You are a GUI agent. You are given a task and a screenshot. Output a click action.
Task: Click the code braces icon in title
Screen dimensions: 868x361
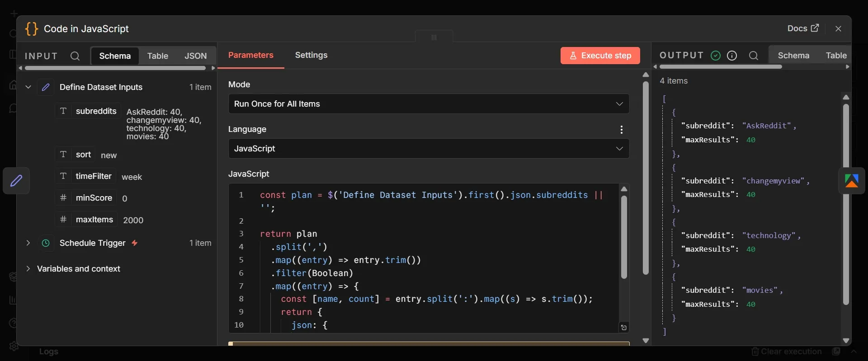(32, 29)
